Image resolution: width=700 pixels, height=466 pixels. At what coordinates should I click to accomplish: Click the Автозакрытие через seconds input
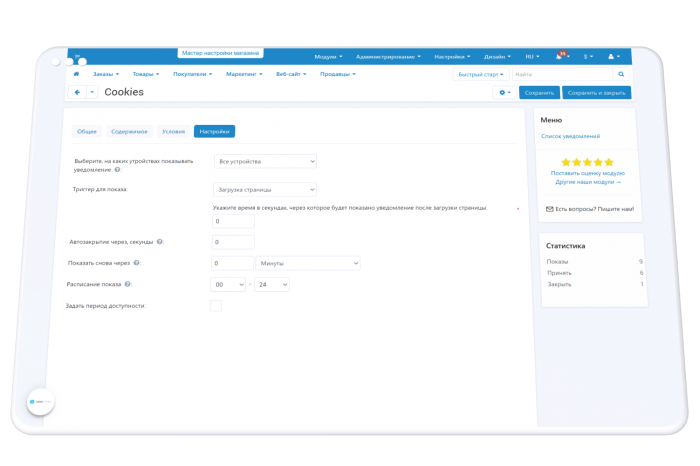[233, 242]
